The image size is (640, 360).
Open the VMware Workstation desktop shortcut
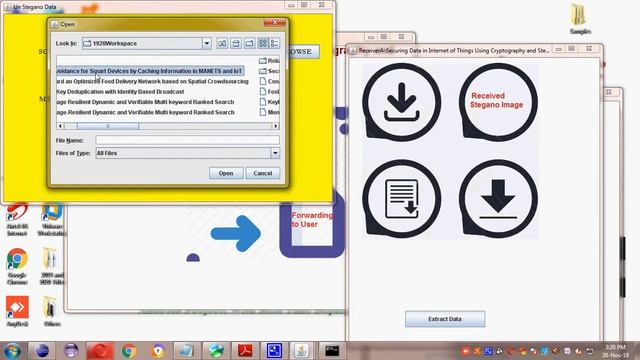(x=51, y=220)
